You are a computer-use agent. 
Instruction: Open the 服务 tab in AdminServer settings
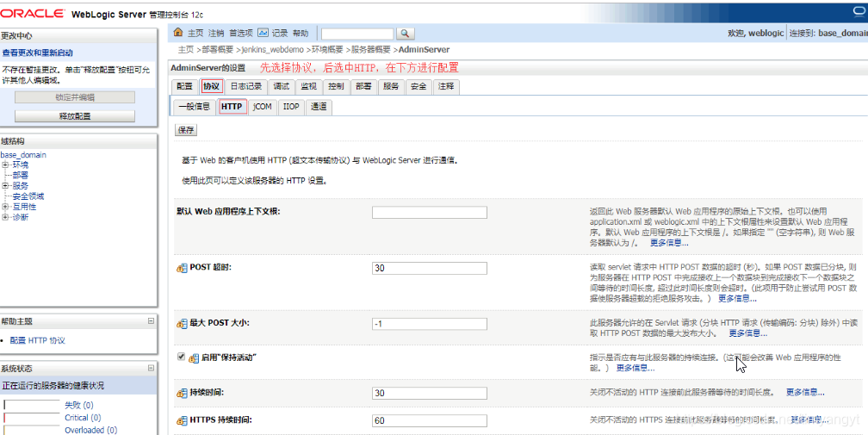coord(391,86)
